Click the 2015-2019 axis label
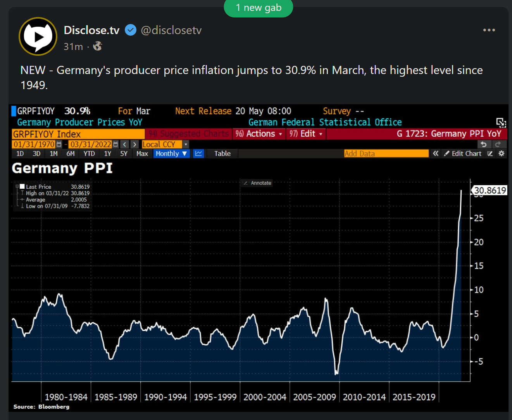 pos(414,397)
